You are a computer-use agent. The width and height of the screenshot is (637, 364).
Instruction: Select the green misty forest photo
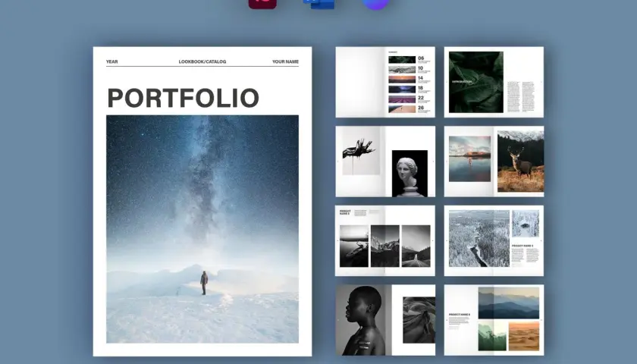click(x=492, y=336)
